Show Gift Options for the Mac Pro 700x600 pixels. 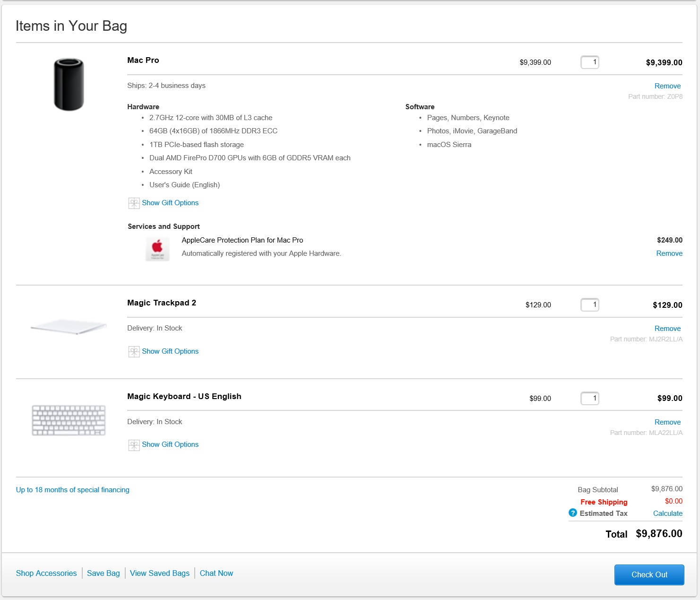[x=170, y=203]
